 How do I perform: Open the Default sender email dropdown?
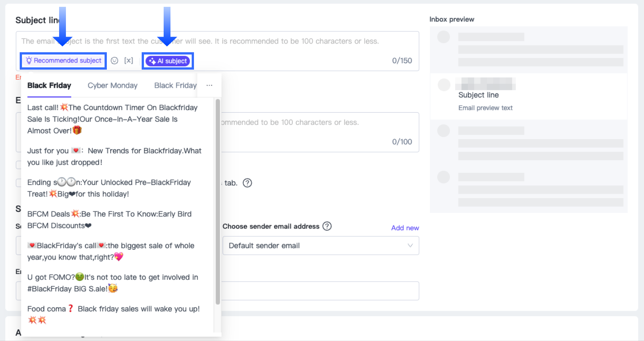(x=320, y=246)
